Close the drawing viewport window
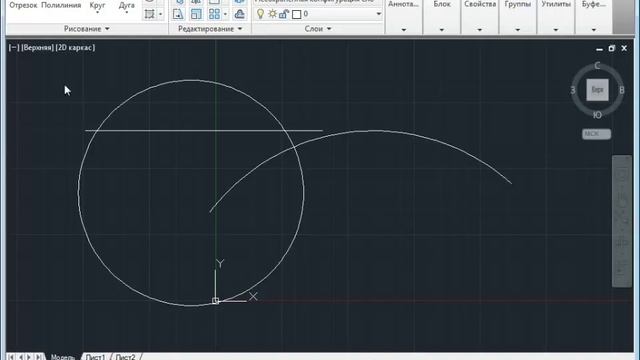Viewport: 640px width, 360px height. point(624,48)
